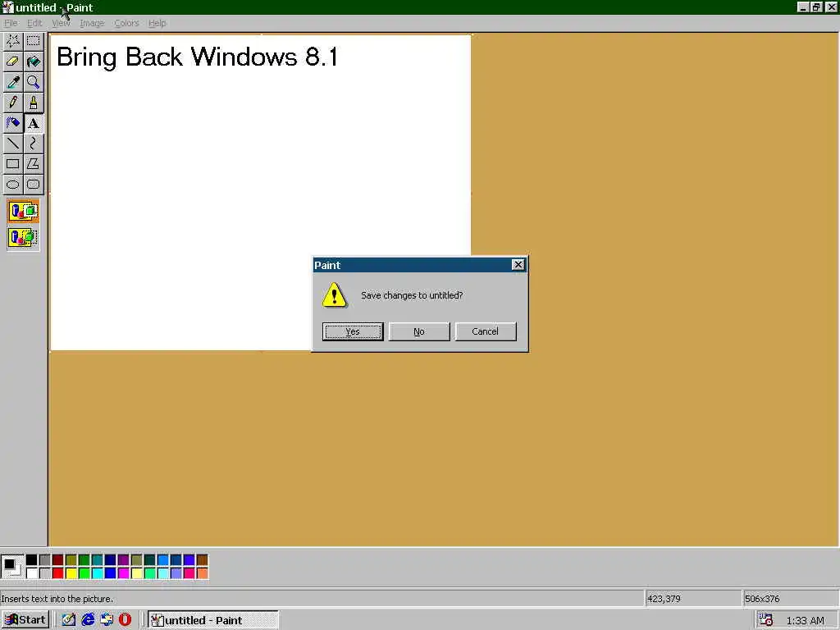This screenshot has width=840, height=630.
Task: Select the rectangular Select tool
Action: [x=33, y=41]
